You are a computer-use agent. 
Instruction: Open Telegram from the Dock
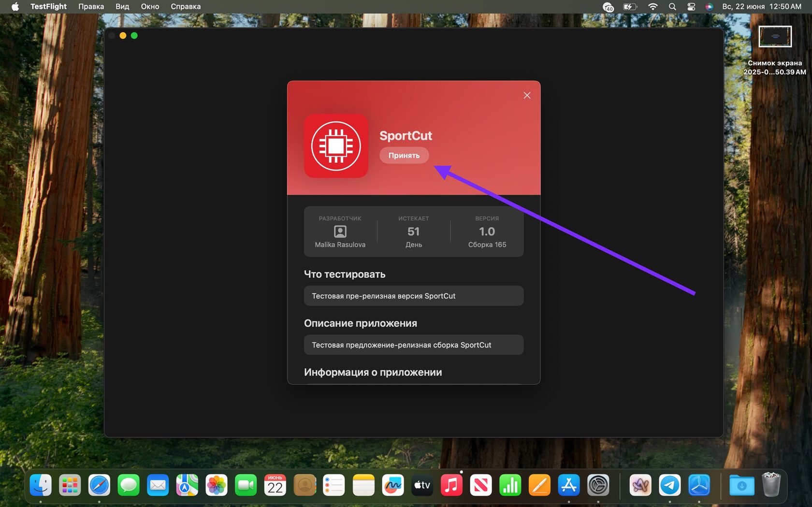[x=670, y=485]
